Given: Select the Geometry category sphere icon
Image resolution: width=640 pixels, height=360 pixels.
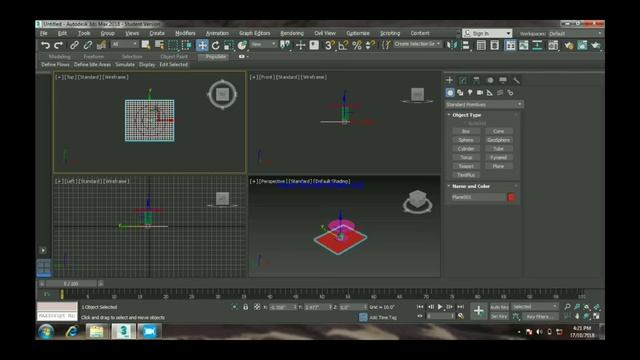Looking at the screenshot, I should (450, 93).
